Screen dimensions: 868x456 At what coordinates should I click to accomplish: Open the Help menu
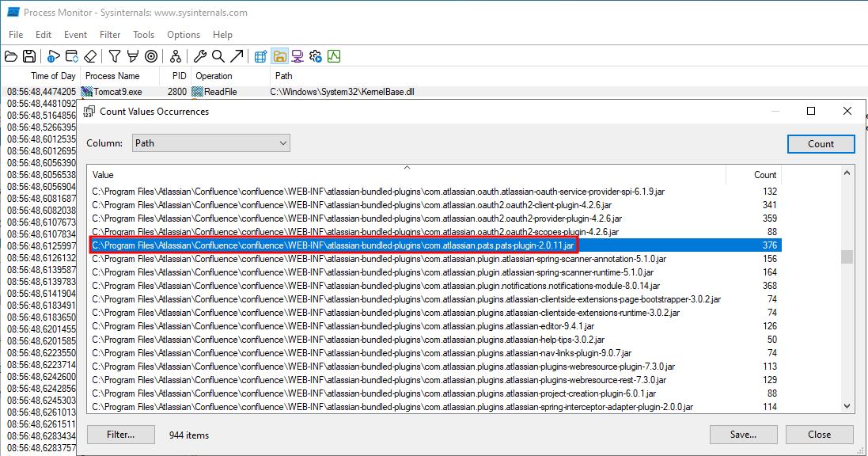pyautogui.click(x=222, y=34)
